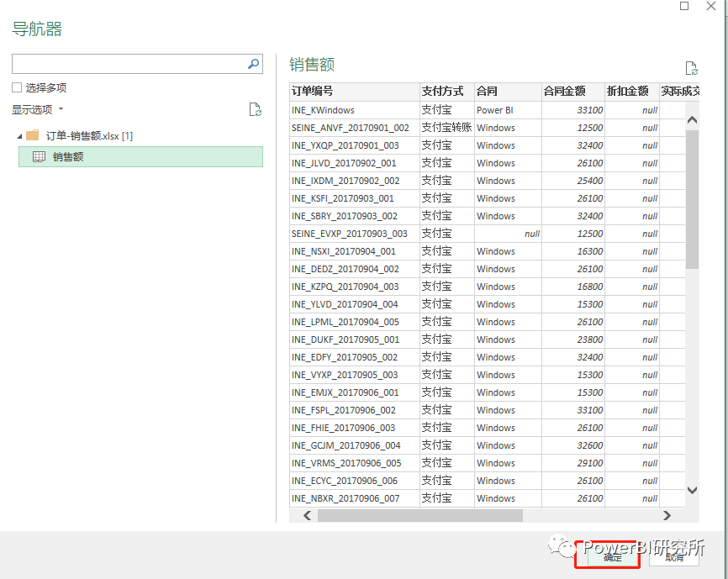Image resolution: width=728 pixels, height=579 pixels.
Task: Click the INE_ECYC_20170906_006 cell
Action: coord(354,480)
